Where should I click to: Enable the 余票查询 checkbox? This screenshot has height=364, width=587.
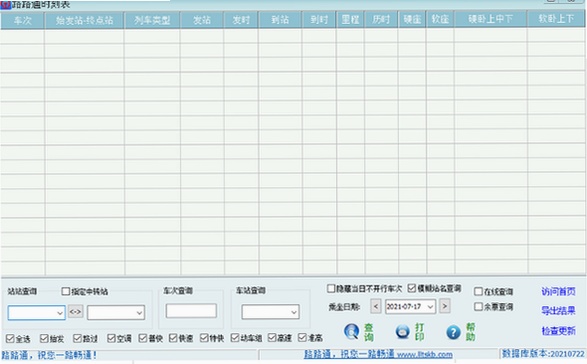pyautogui.click(x=478, y=307)
